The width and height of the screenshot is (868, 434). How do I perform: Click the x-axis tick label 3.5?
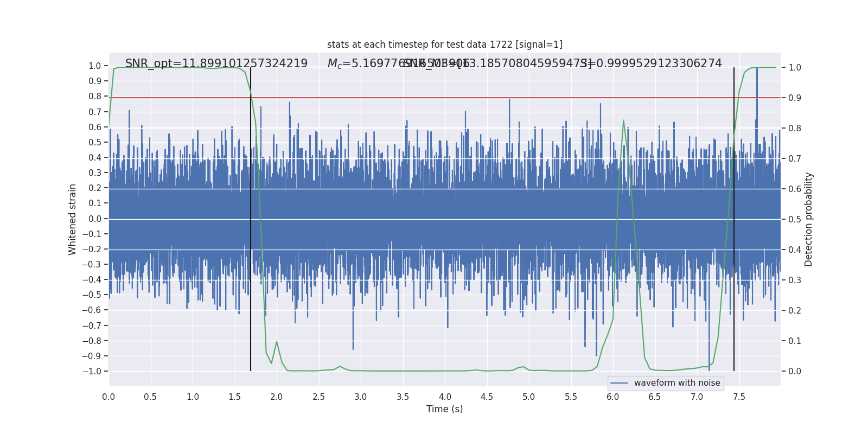[x=403, y=397]
